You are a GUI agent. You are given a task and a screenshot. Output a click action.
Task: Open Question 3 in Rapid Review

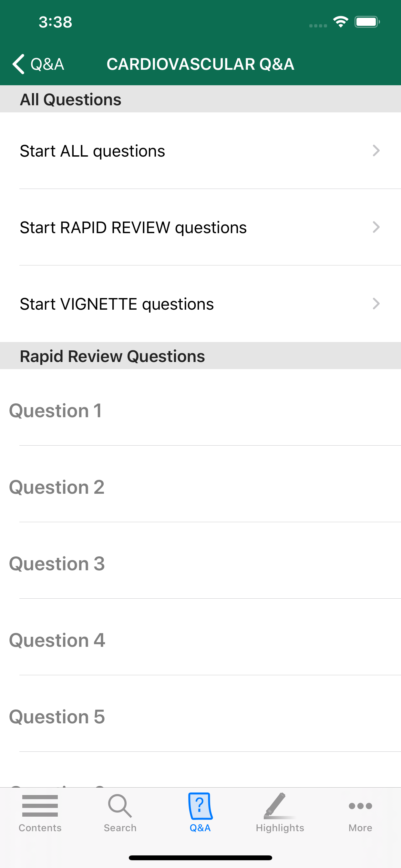(57, 564)
